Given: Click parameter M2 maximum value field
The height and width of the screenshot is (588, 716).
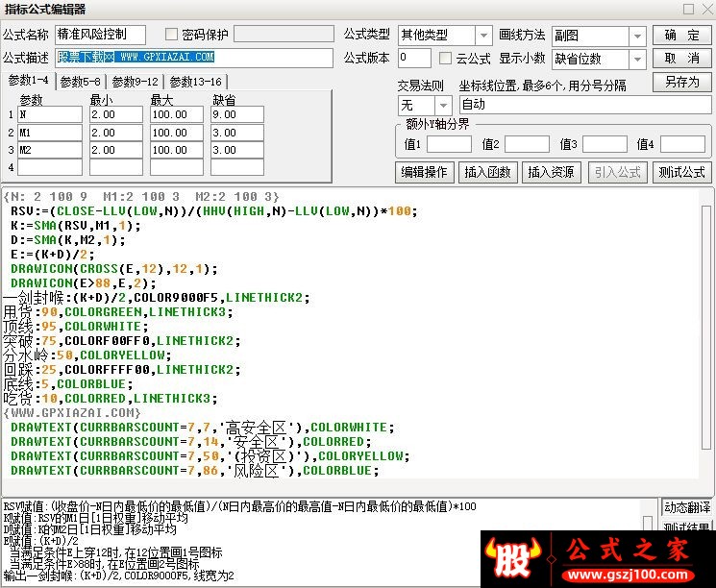Looking at the screenshot, I should point(177,150).
